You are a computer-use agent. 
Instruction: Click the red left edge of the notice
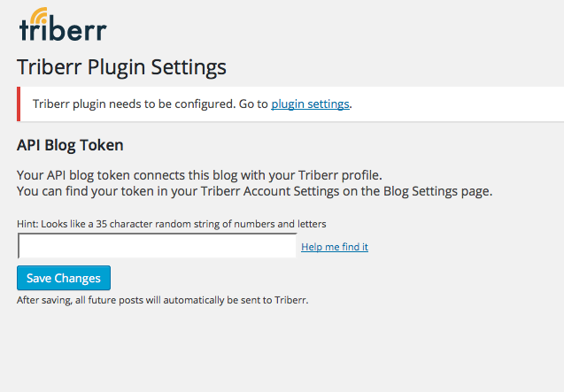click(x=19, y=104)
